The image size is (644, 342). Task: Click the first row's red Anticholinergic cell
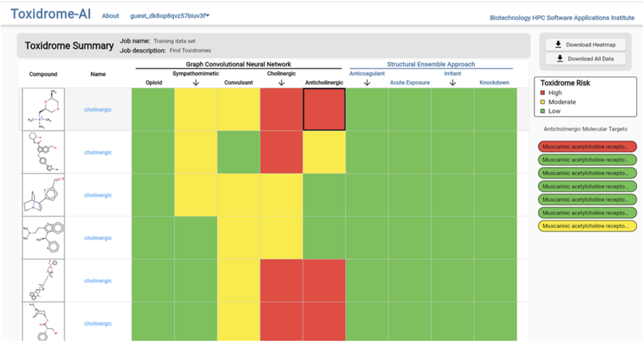pyautogui.click(x=324, y=109)
